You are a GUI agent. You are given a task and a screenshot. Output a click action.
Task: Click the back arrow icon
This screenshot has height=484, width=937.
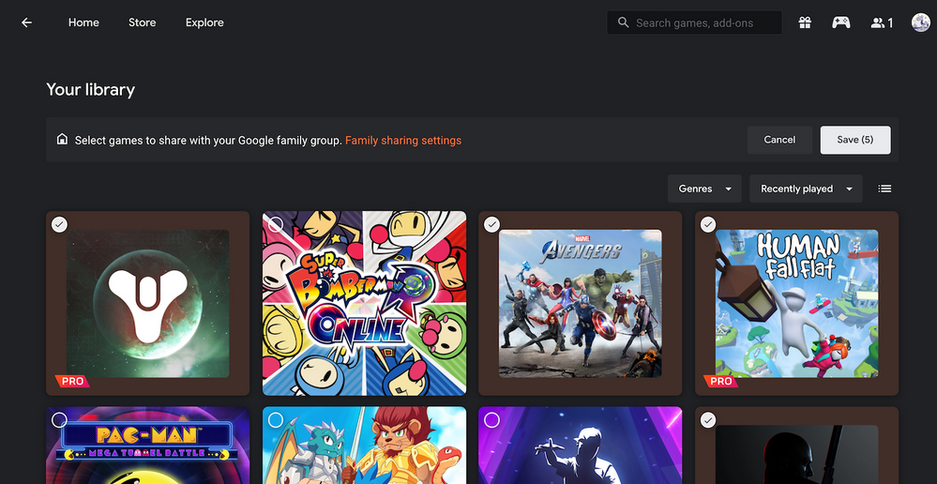coord(27,23)
